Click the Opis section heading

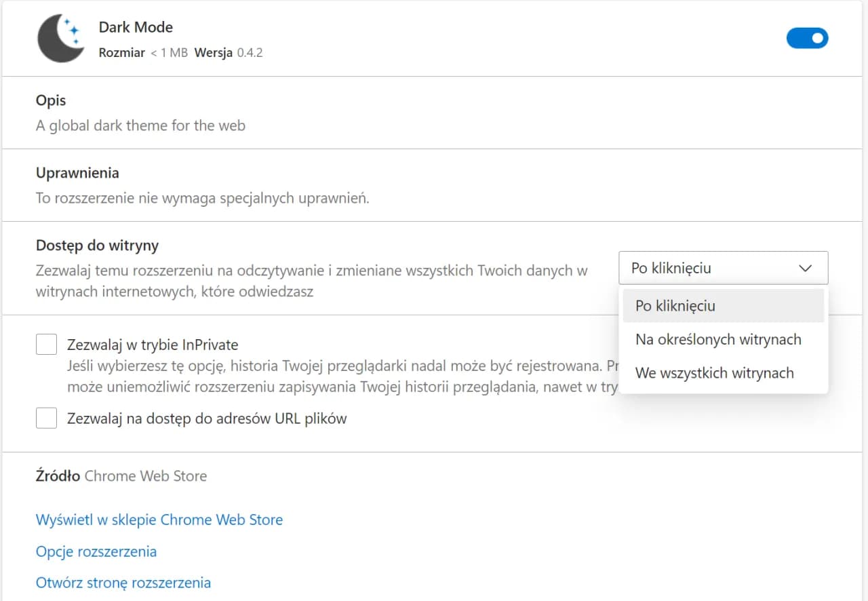click(x=51, y=100)
